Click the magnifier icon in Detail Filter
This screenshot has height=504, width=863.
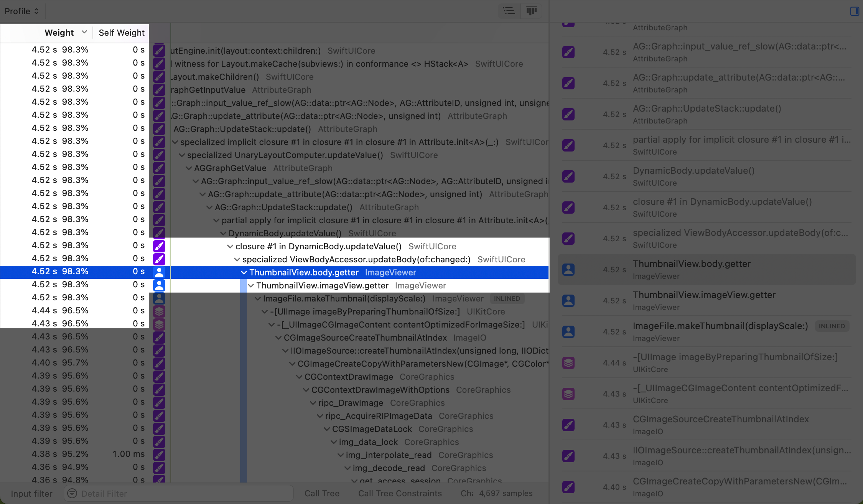click(72, 494)
